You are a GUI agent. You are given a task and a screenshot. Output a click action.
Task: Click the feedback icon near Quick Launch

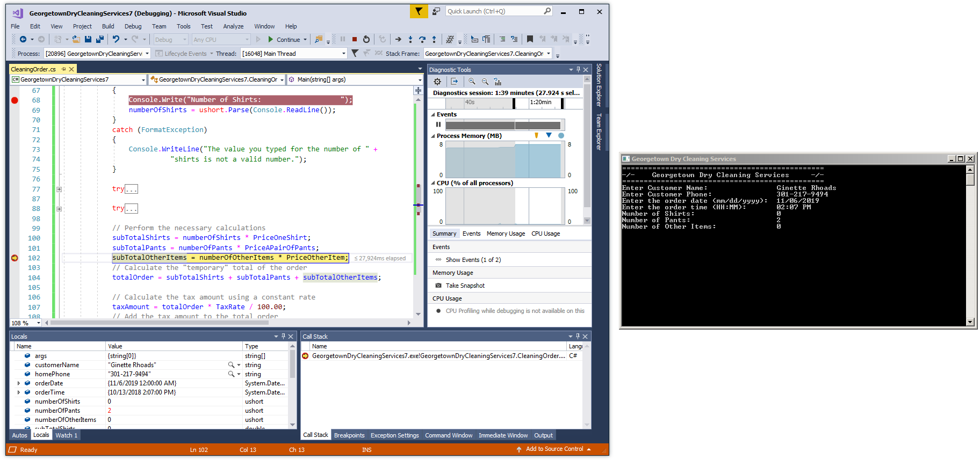pyautogui.click(x=436, y=11)
